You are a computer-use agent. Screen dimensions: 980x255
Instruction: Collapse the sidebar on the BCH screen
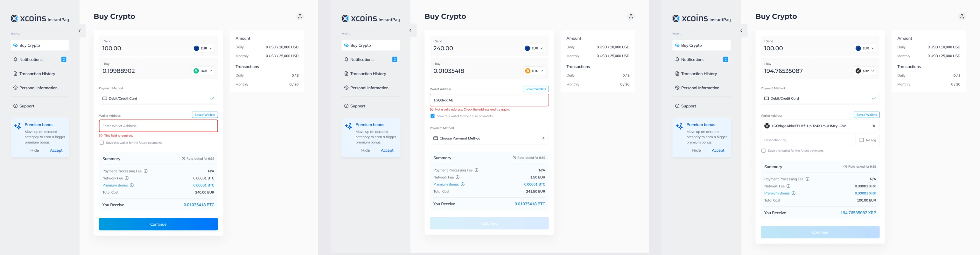(80, 31)
